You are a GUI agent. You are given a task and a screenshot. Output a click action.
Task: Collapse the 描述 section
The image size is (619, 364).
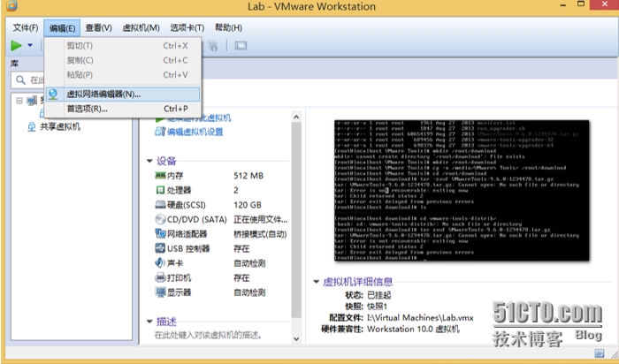149,322
